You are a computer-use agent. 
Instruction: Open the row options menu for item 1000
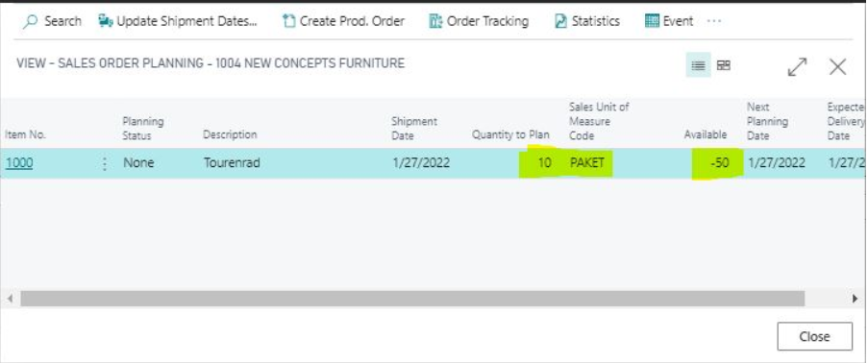(x=105, y=164)
